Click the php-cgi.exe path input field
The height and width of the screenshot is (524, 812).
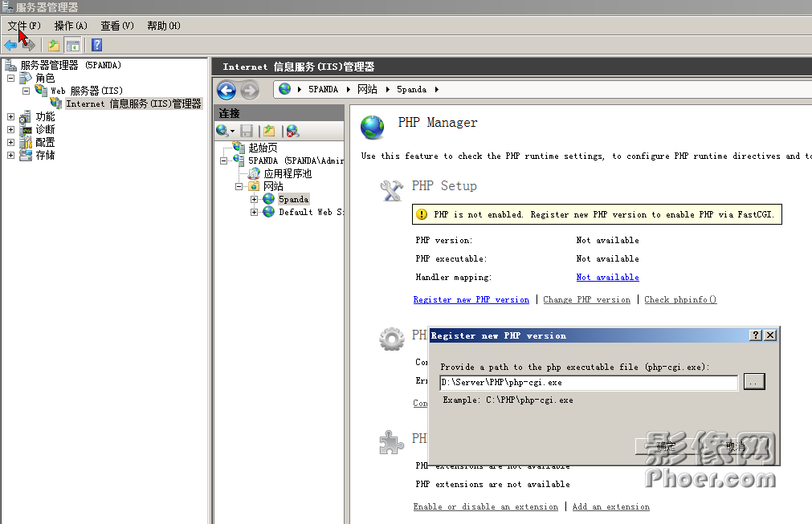tap(589, 382)
